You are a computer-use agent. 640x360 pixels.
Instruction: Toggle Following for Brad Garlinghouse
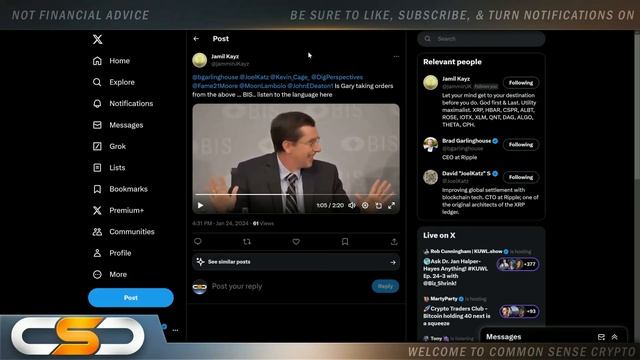(x=521, y=144)
